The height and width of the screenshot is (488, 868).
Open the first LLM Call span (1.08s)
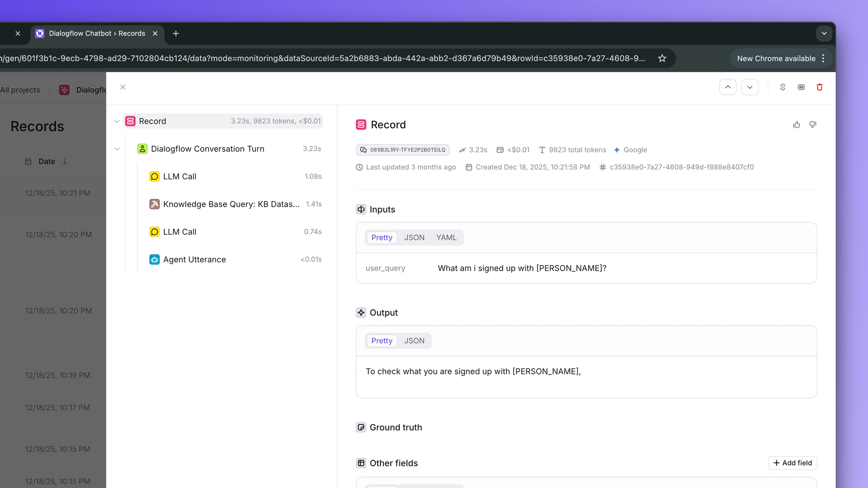click(235, 176)
